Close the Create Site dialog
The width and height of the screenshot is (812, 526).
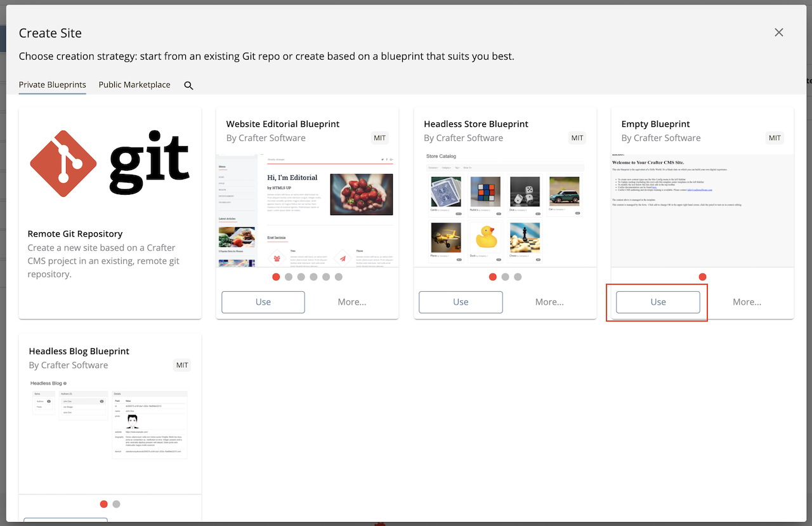coord(779,33)
